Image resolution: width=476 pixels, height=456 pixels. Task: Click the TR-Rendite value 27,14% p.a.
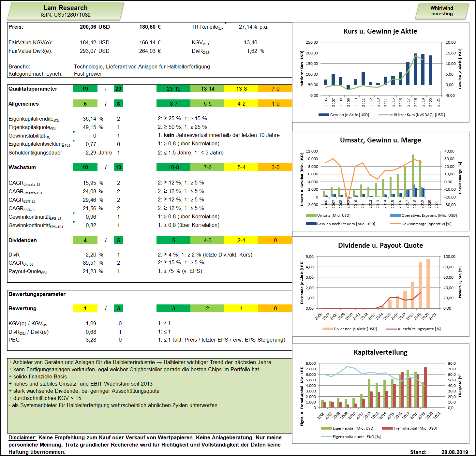254,27
